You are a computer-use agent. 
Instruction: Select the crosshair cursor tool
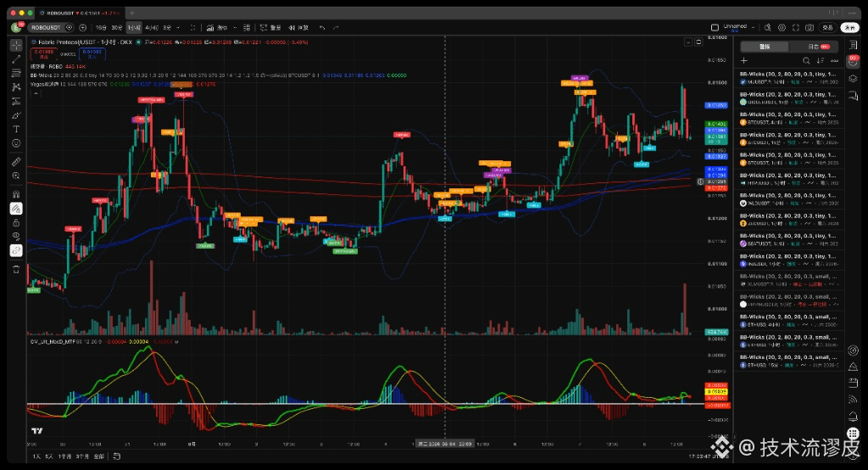[16, 45]
